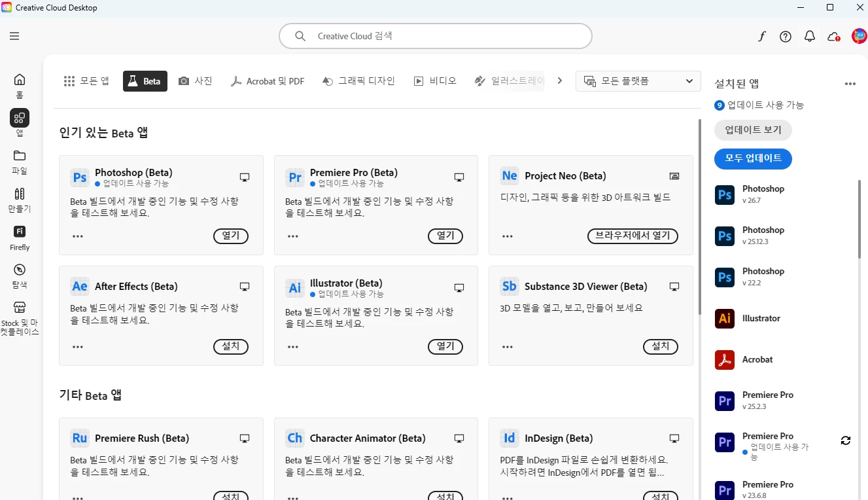This screenshot has width=868, height=500.
Task: Open the help icon
Action: click(x=786, y=37)
